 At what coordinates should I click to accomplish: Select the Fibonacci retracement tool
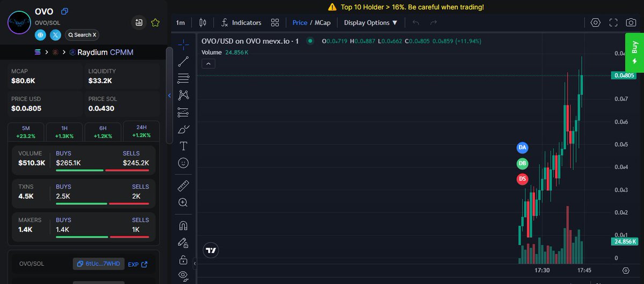tap(183, 78)
